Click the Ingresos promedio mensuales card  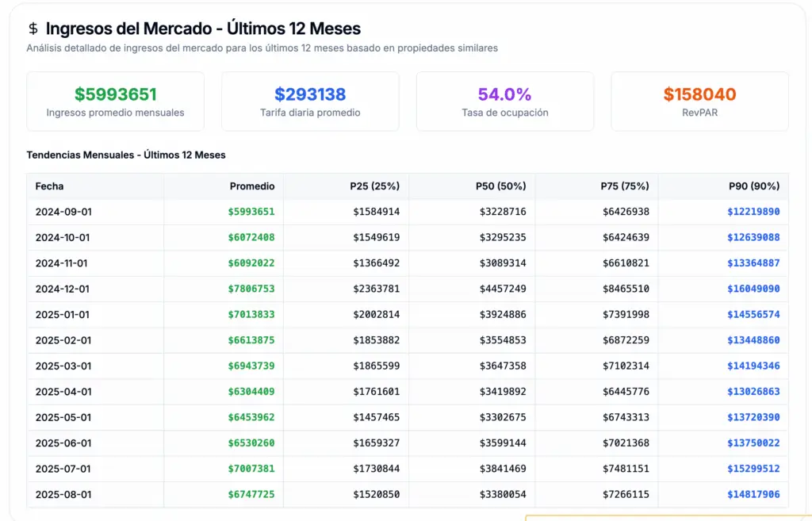coord(115,102)
